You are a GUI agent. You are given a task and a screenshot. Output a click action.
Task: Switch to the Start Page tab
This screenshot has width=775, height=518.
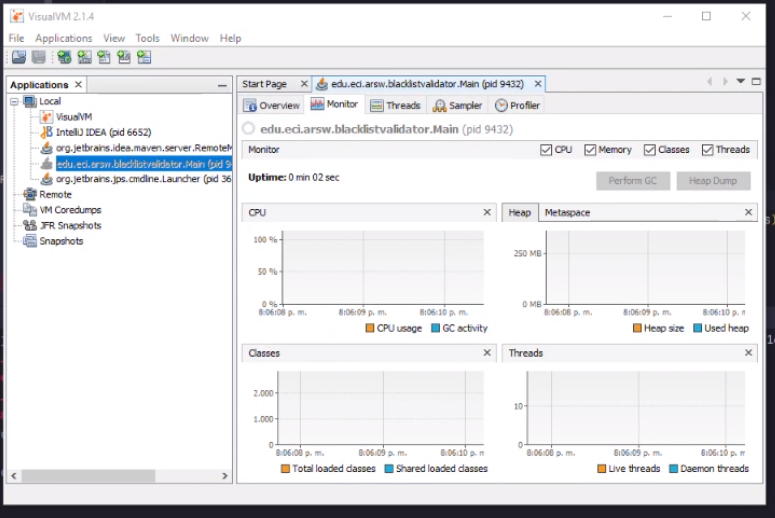(264, 84)
